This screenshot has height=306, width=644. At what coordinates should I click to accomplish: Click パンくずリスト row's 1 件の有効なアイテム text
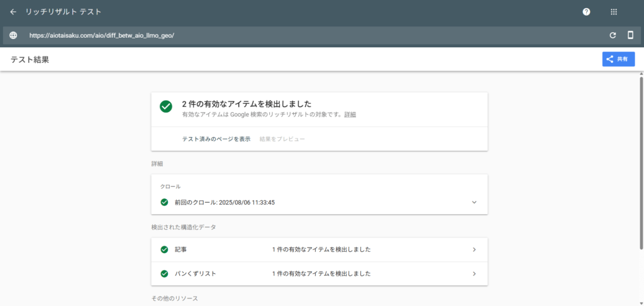point(321,273)
